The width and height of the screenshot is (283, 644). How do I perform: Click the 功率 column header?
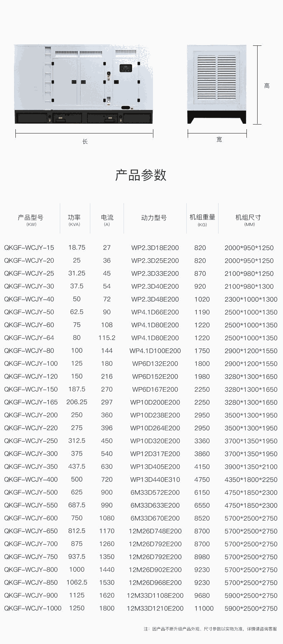pos(74,218)
